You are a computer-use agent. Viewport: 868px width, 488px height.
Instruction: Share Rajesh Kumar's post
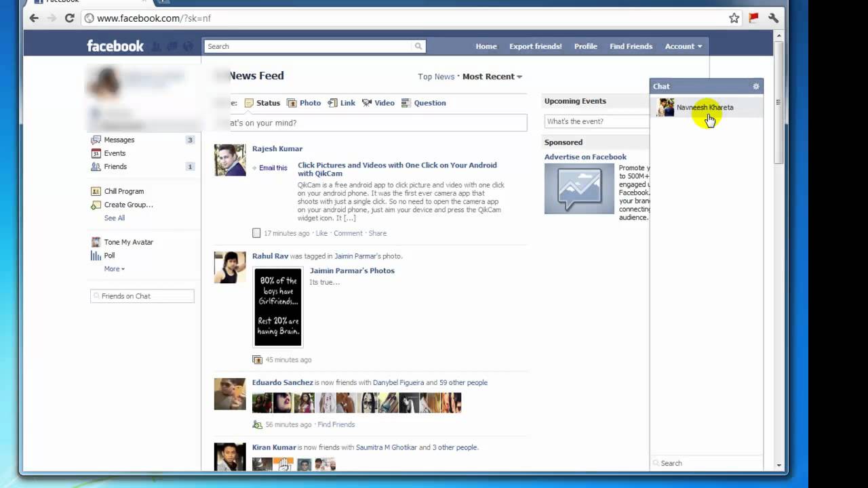click(x=378, y=233)
